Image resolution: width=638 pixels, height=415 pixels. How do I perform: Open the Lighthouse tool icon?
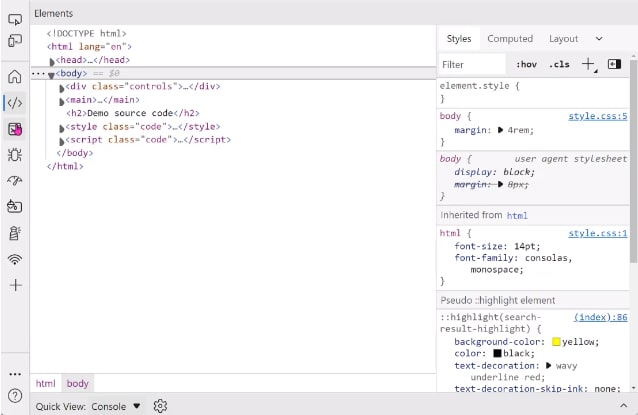click(x=15, y=233)
